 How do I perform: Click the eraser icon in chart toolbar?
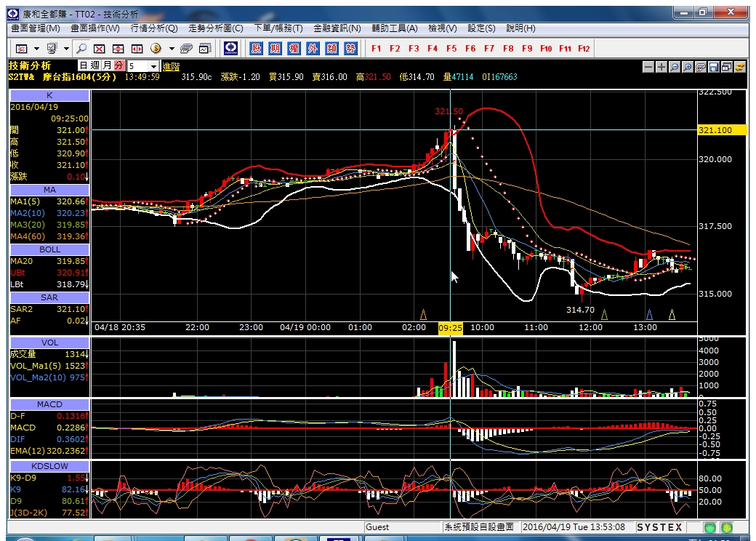(x=701, y=67)
